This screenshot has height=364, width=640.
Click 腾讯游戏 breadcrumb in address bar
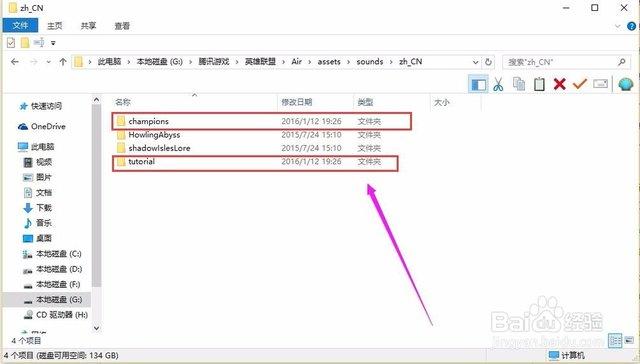point(213,62)
